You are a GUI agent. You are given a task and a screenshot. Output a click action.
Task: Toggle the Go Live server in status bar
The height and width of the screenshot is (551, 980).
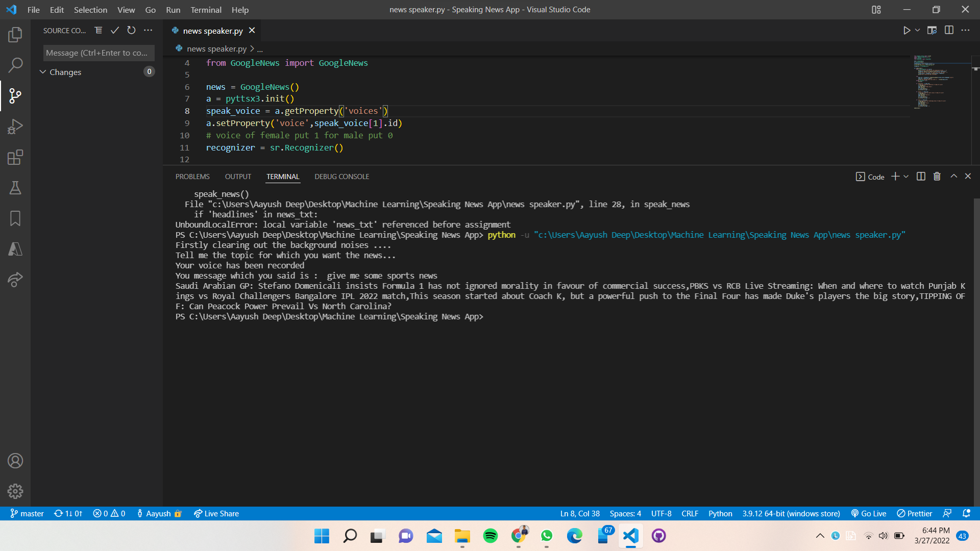click(x=869, y=514)
